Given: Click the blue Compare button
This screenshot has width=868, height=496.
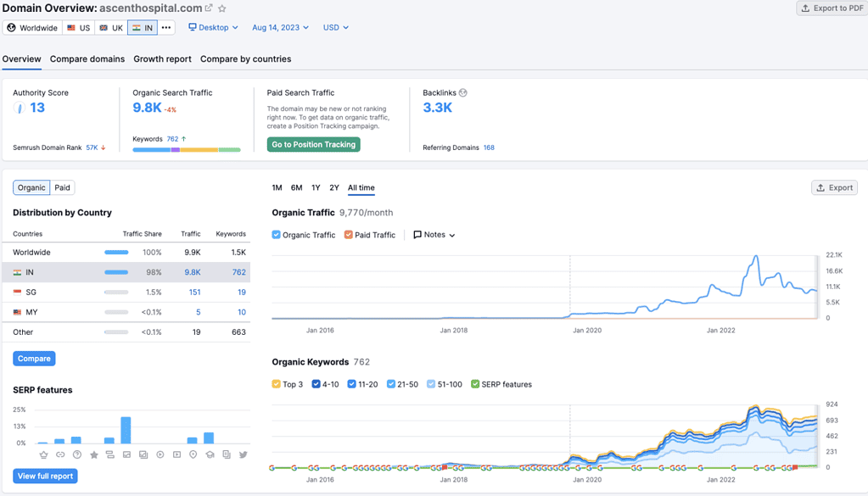Looking at the screenshot, I should [34, 359].
